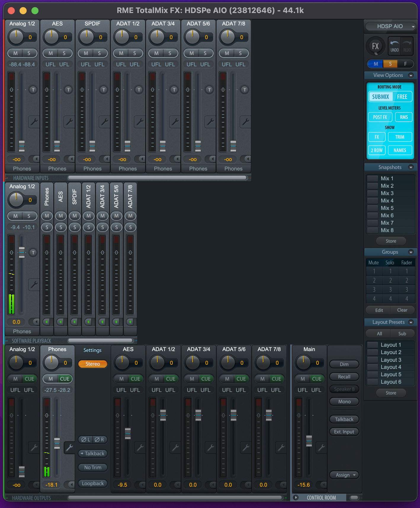The width and height of the screenshot is (420, 508).
Task: Click fader handle on ADAT 1/2 hardware output
Action: pos(163,415)
